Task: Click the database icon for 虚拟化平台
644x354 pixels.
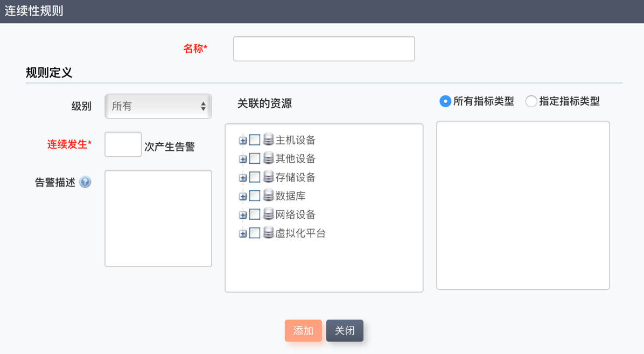Action: click(x=268, y=233)
